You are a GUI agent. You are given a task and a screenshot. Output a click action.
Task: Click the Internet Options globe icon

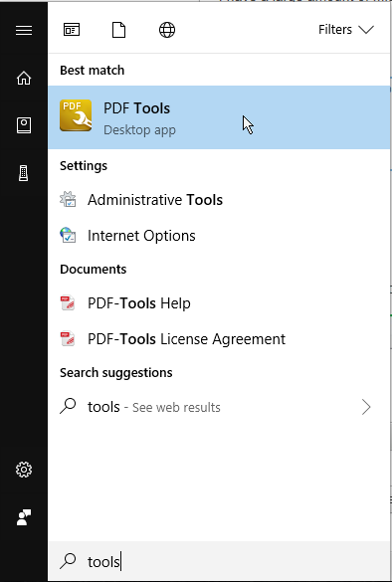pos(69,235)
